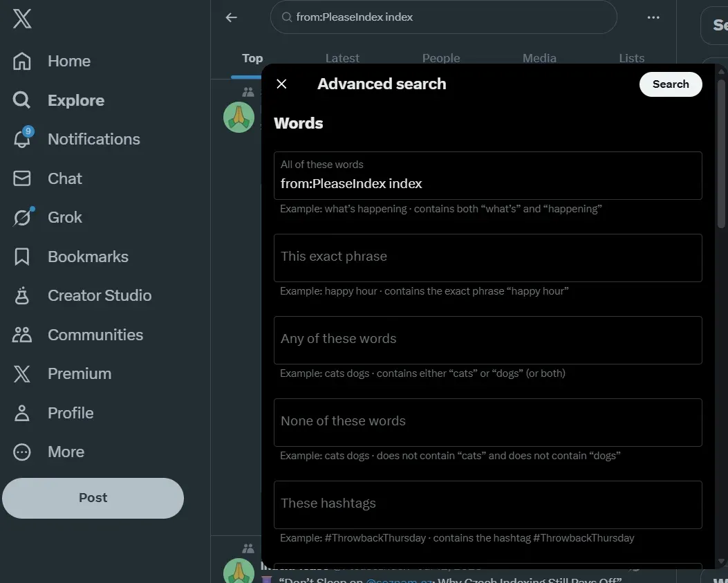Image resolution: width=728 pixels, height=583 pixels.
Task: Go to your Profile
Action: click(70, 412)
